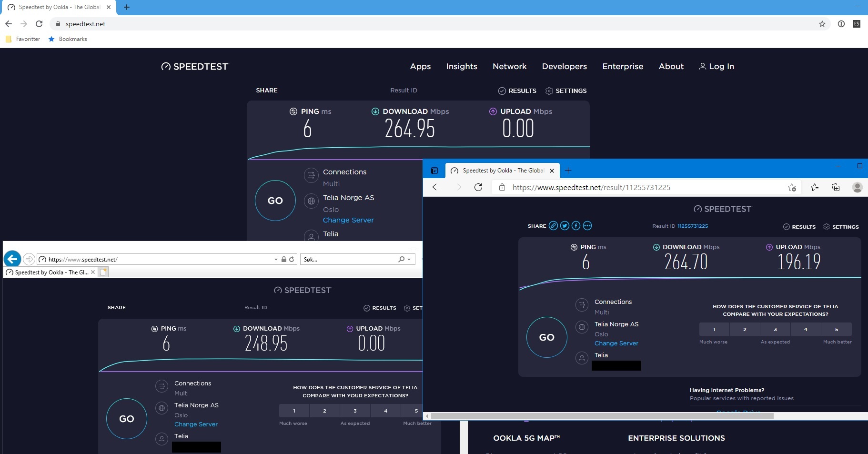Click Change Server in the Internet Explorer window

click(196, 424)
